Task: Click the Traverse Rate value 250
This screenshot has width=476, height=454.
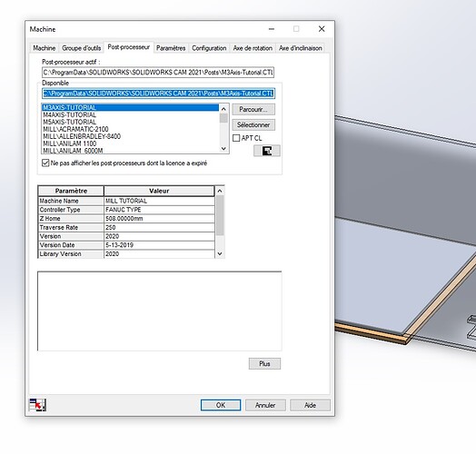Action: (x=159, y=227)
